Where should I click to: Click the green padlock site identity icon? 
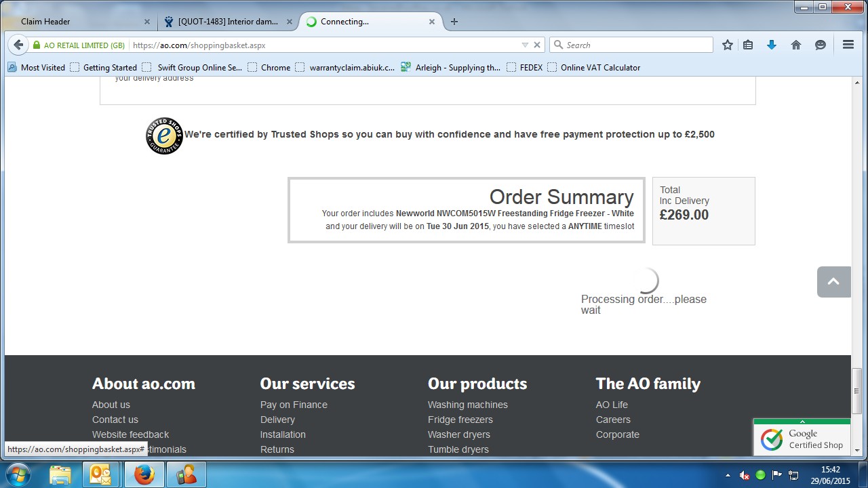point(37,45)
